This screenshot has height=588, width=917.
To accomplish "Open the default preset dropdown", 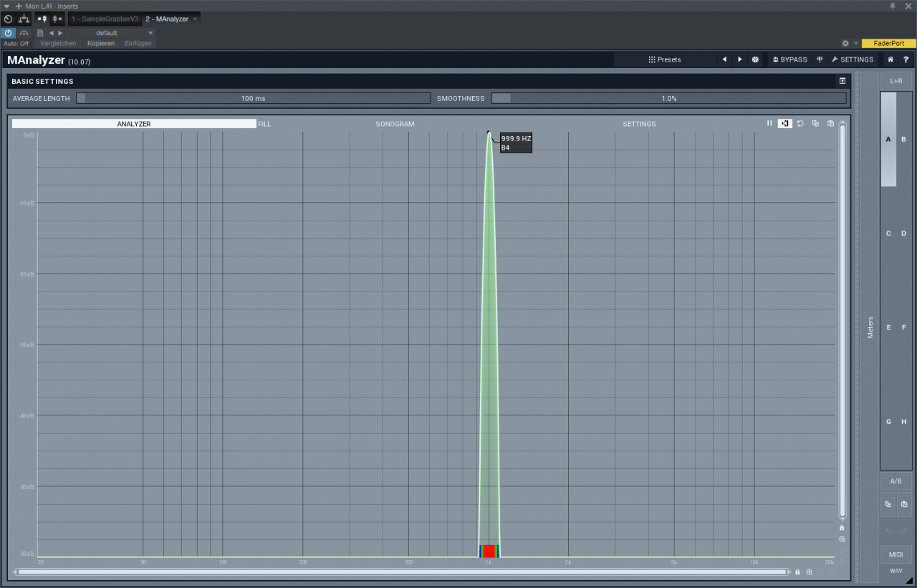I will [x=111, y=33].
